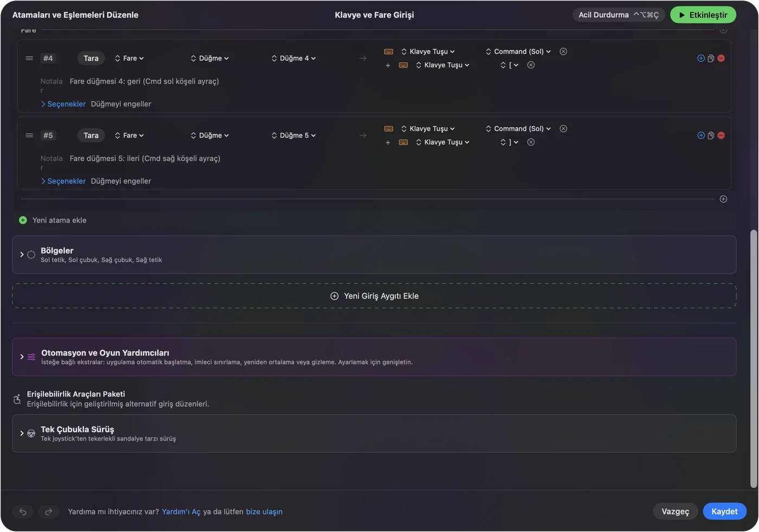This screenshot has width=759, height=532.
Task: Open the Düğme 5 dropdown
Action: tap(293, 135)
